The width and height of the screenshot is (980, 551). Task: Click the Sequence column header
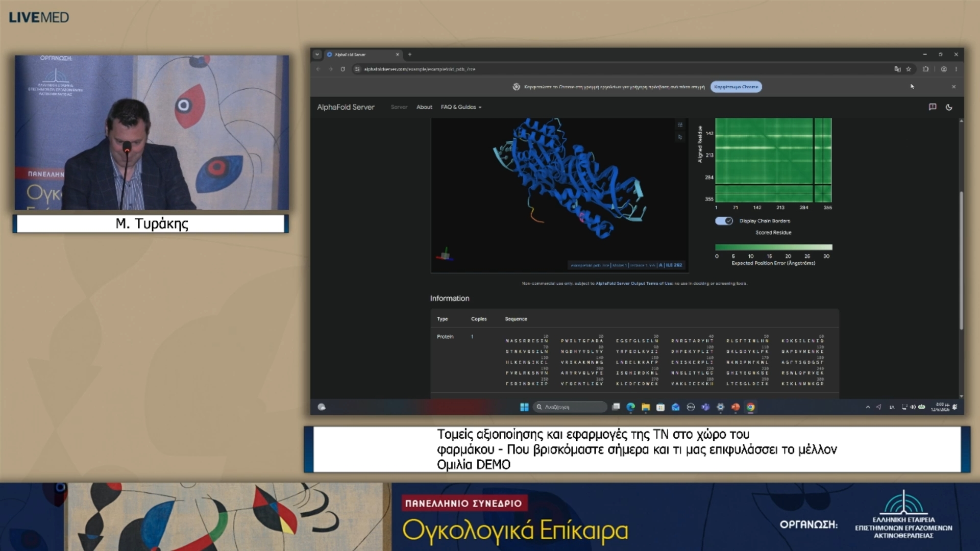click(x=516, y=319)
